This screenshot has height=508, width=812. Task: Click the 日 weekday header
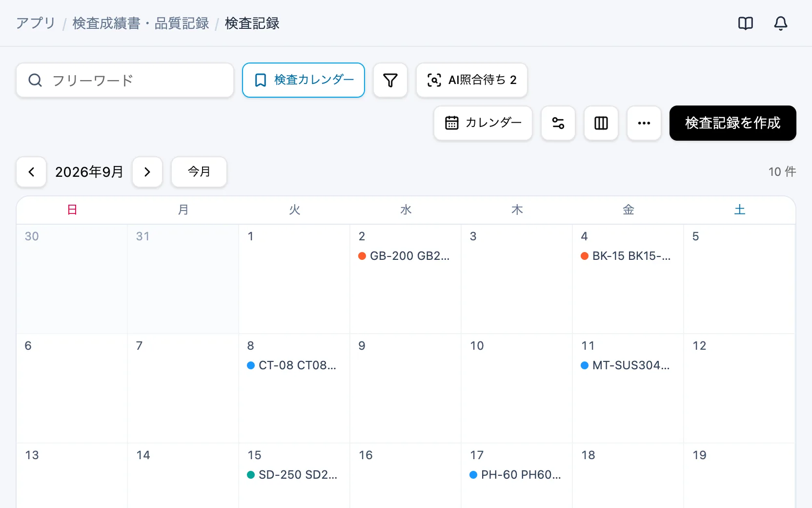point(72,210)
